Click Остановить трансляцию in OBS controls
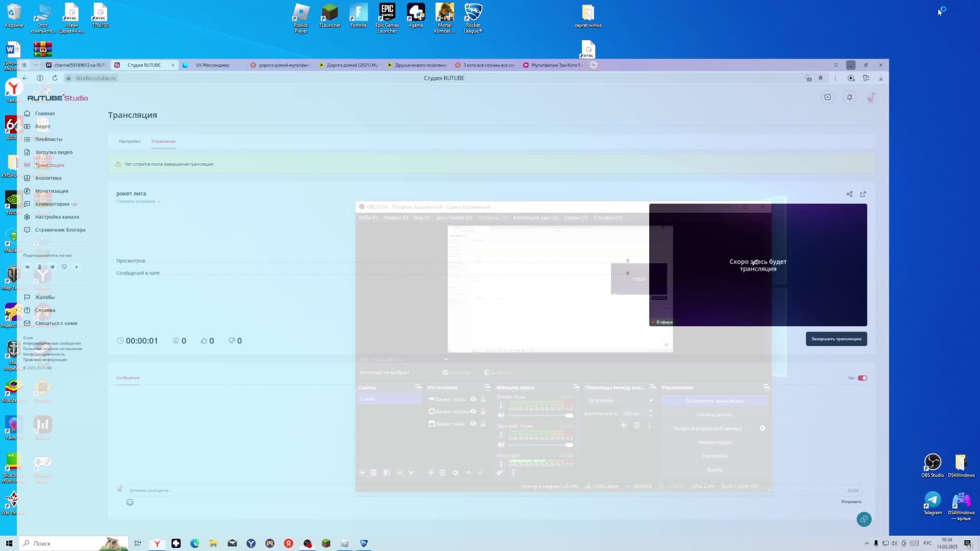The height and width of the screenshot is (551, 980). (x=715, y=401)
